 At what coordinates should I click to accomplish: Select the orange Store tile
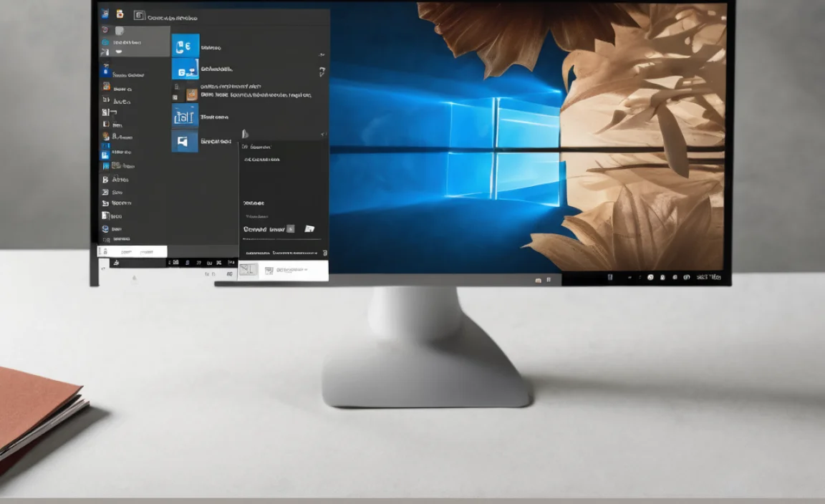[191, 94]
